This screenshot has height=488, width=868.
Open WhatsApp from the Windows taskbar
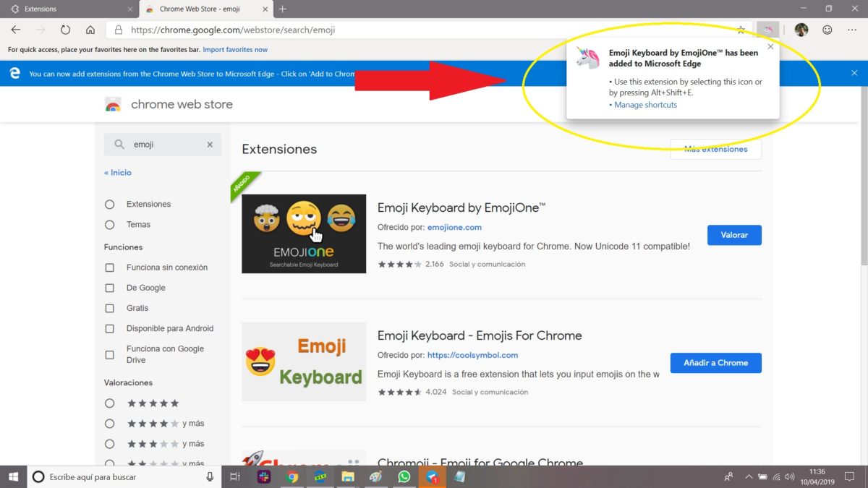click(x=404, y=477)
